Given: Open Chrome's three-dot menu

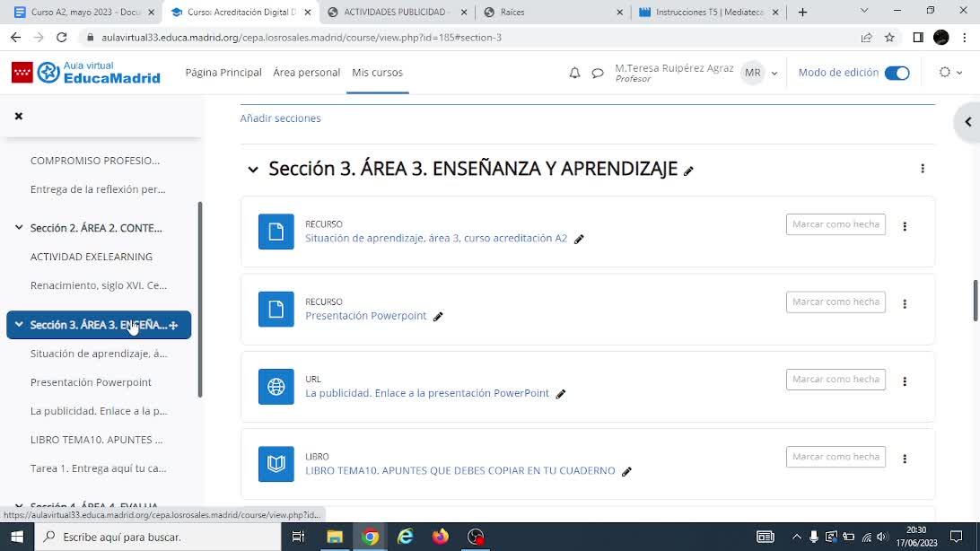Looking at the screenshot, I should tap(965, 38).
